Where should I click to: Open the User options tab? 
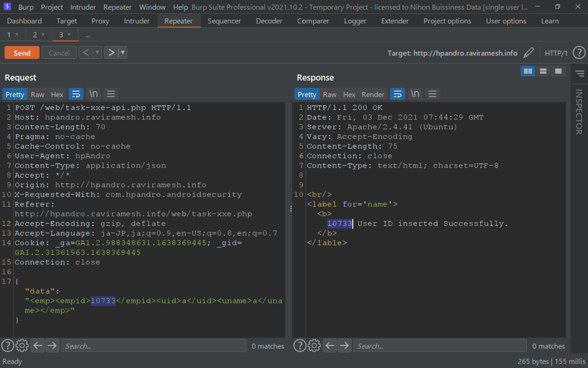point(506,21)
